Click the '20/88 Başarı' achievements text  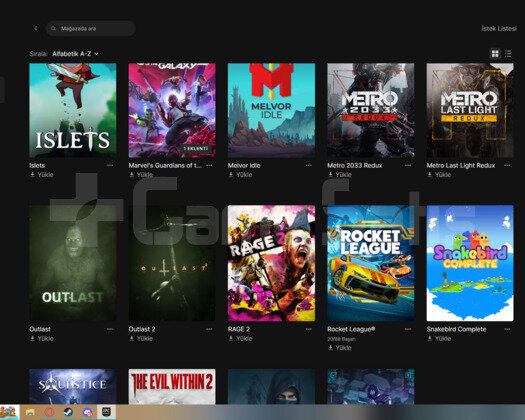(x=341, y=339)
